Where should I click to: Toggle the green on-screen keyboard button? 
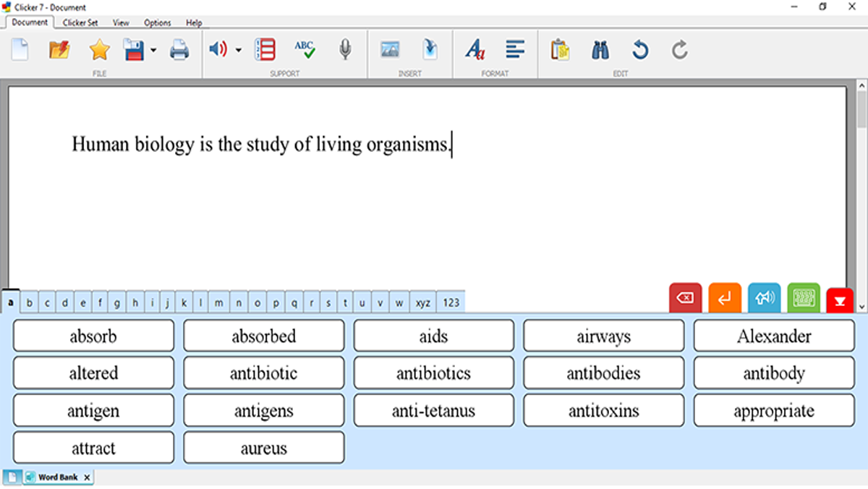click(x=804, y=298)
